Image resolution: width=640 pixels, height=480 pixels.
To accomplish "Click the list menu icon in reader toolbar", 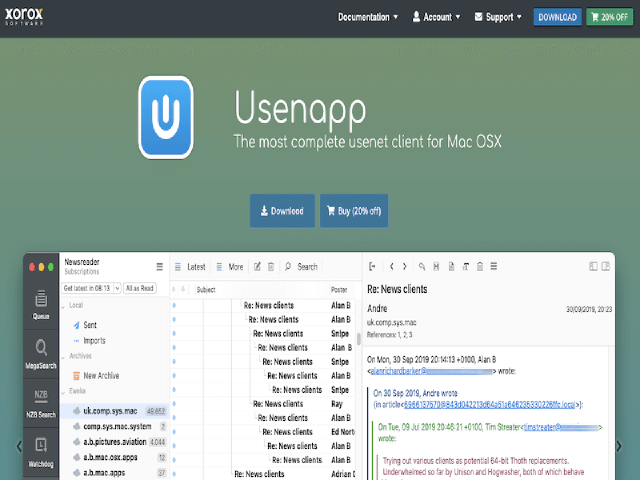I will pyautogui.click(x=493, y=267).
